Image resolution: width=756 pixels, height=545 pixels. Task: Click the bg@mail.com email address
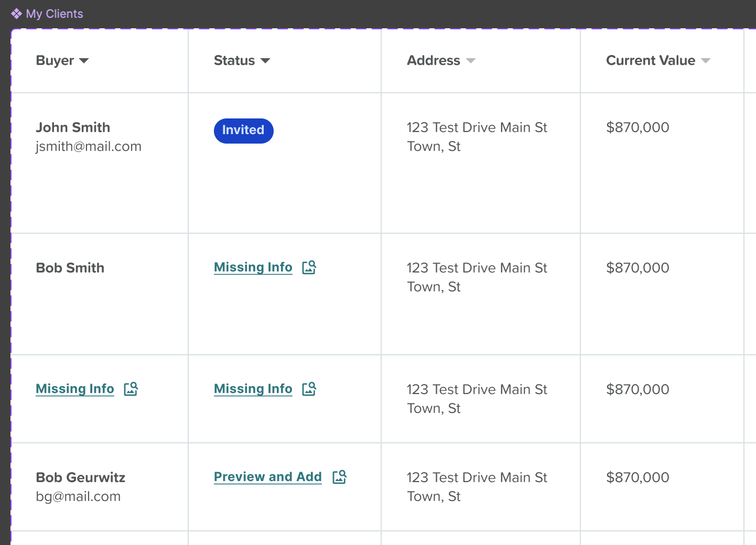tap(78, 496)
